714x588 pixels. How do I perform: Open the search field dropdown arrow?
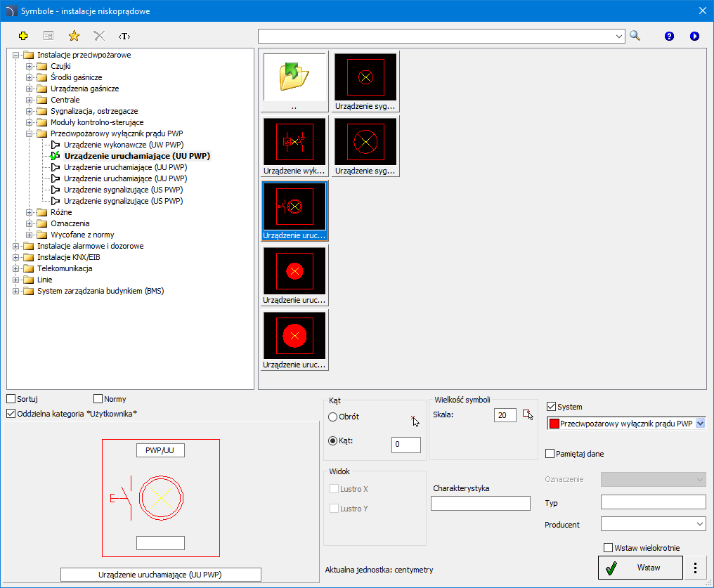tap(619, 36)
